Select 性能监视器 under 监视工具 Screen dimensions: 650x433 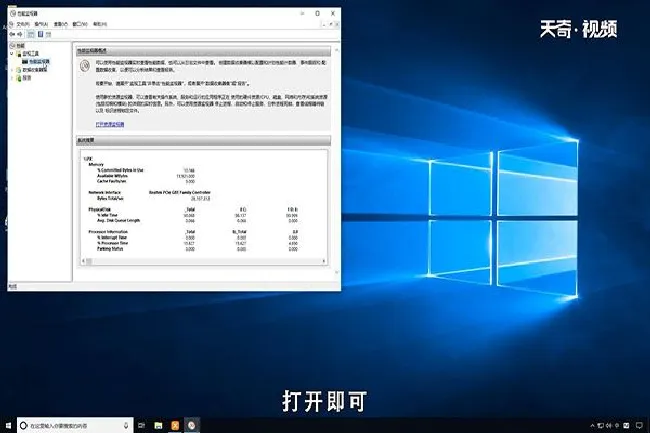click(36, 61)
